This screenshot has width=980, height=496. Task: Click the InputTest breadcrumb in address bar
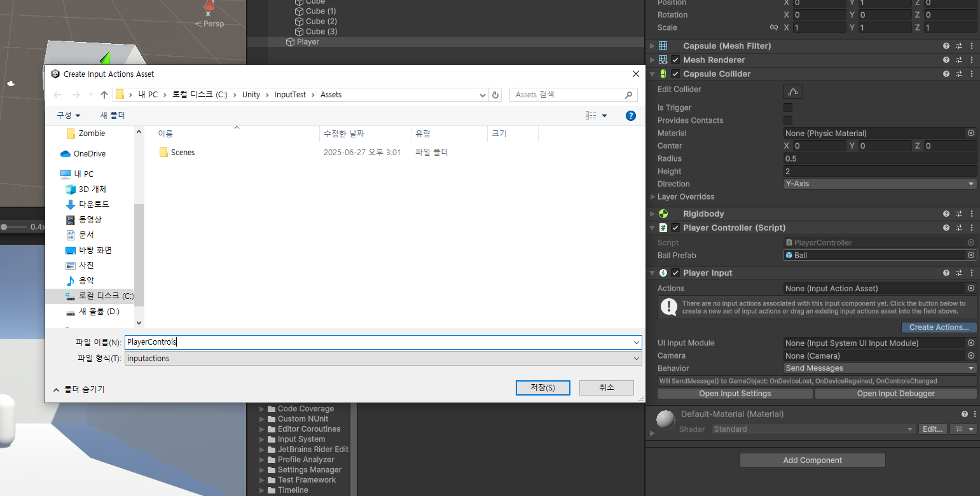pyautogui.click(x=290, y=95)
